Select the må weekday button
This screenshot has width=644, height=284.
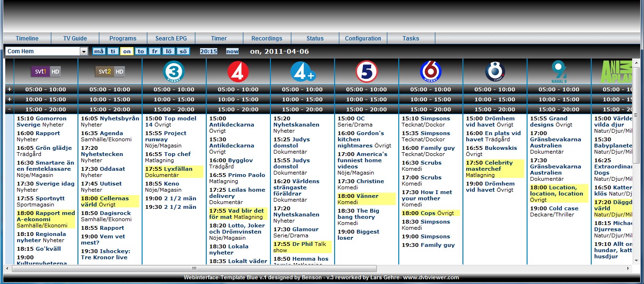point(99,51)
